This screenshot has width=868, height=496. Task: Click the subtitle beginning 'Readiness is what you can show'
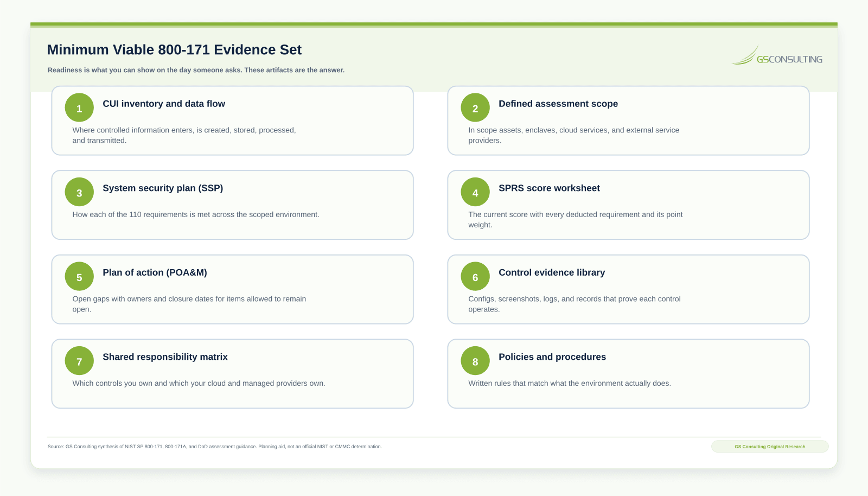[x=196, y=70]
